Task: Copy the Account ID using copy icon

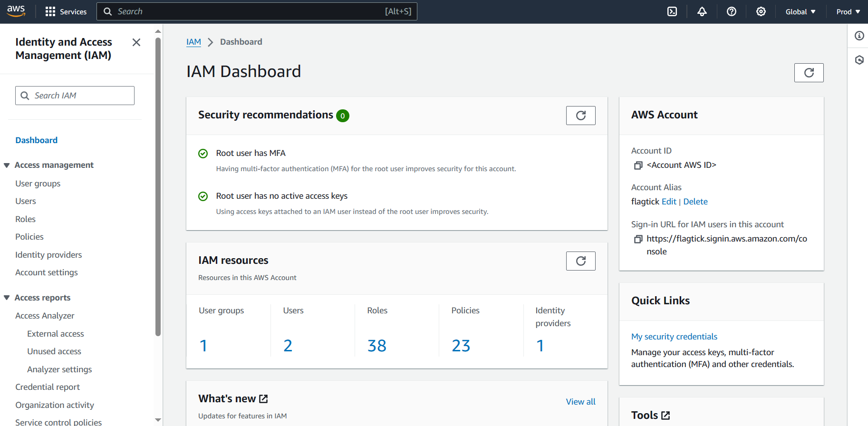Action: (638, 165)
